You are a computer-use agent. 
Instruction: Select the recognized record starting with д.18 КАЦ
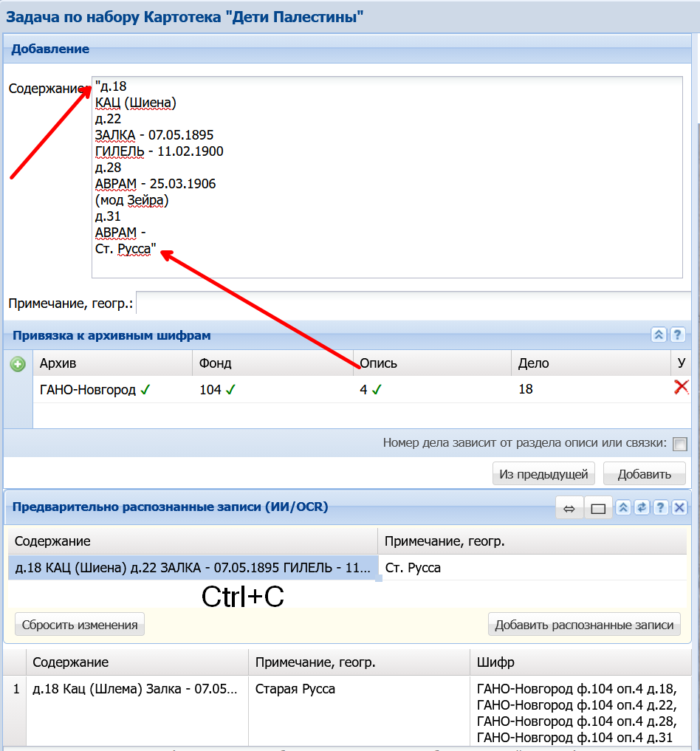(193, 568)
